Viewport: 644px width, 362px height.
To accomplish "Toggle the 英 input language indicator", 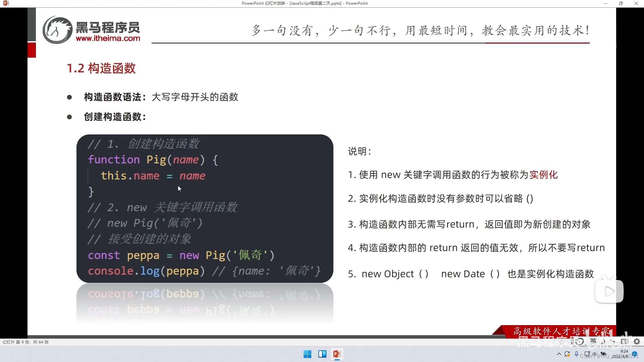I will point(594,341).
